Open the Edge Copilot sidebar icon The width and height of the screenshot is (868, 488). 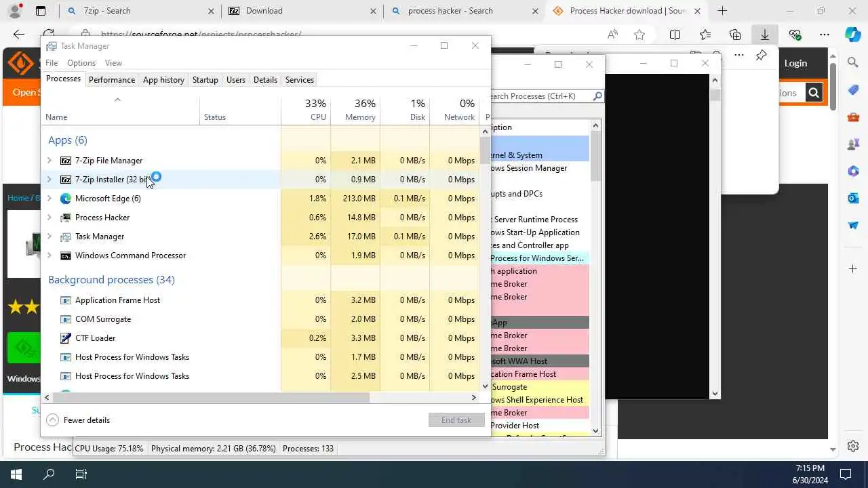click(852, 35)
